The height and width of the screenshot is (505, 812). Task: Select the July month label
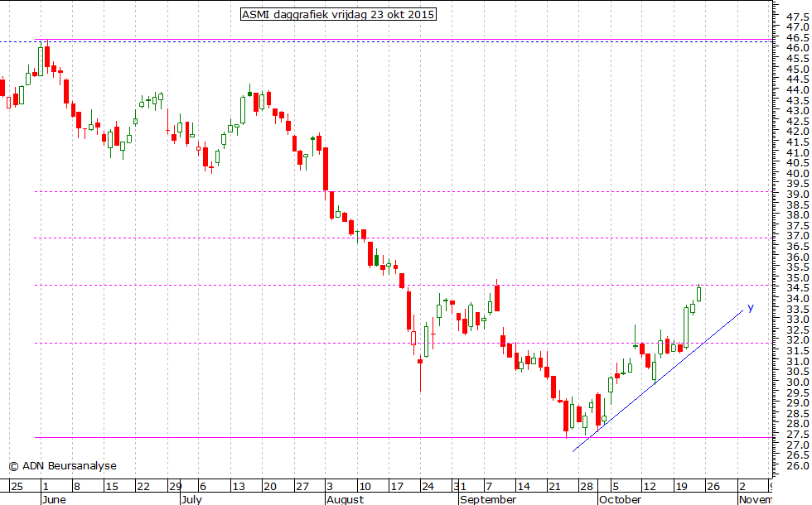tap(191, 499)
